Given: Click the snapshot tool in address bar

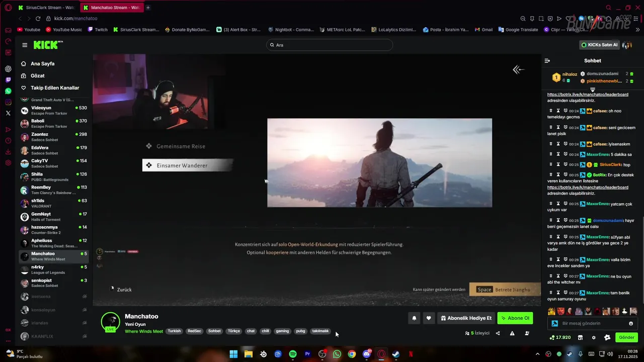Looking at the screenshot, I should coord(541,19).
